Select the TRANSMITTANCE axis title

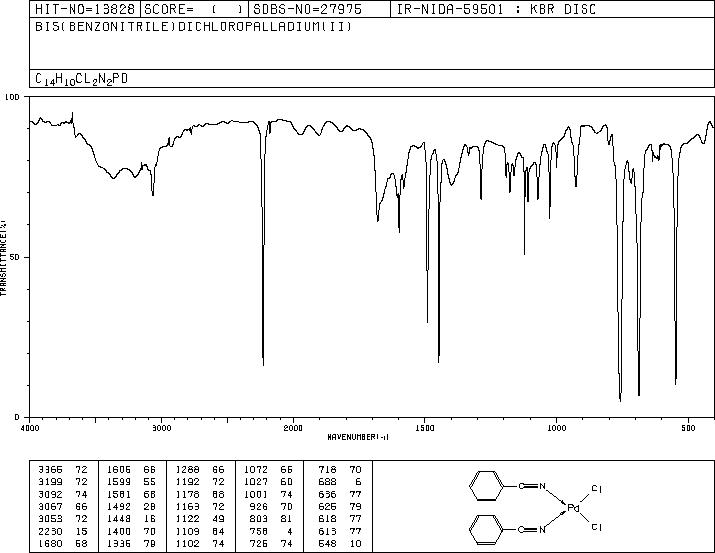(3, 258)
